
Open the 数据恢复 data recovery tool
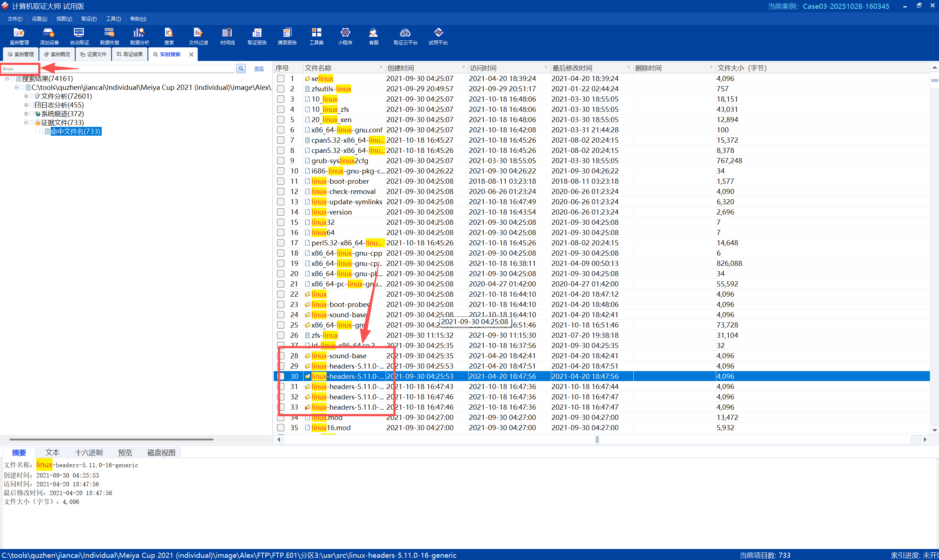pos(109,36)
